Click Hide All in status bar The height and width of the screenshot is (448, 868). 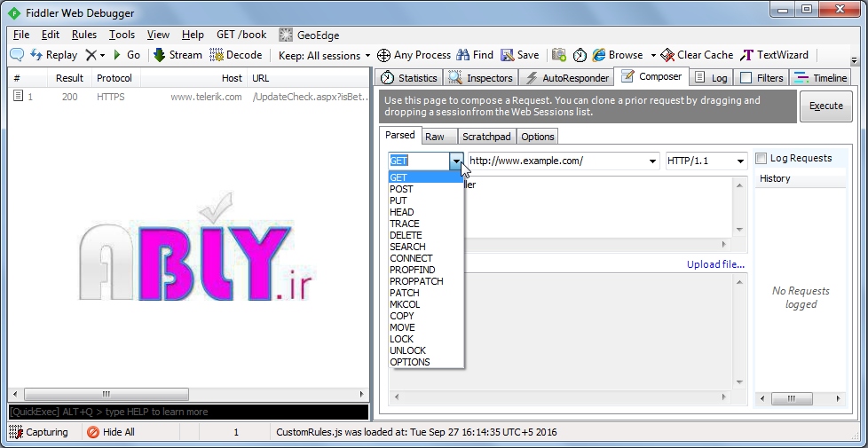click(x=111, y=433)
